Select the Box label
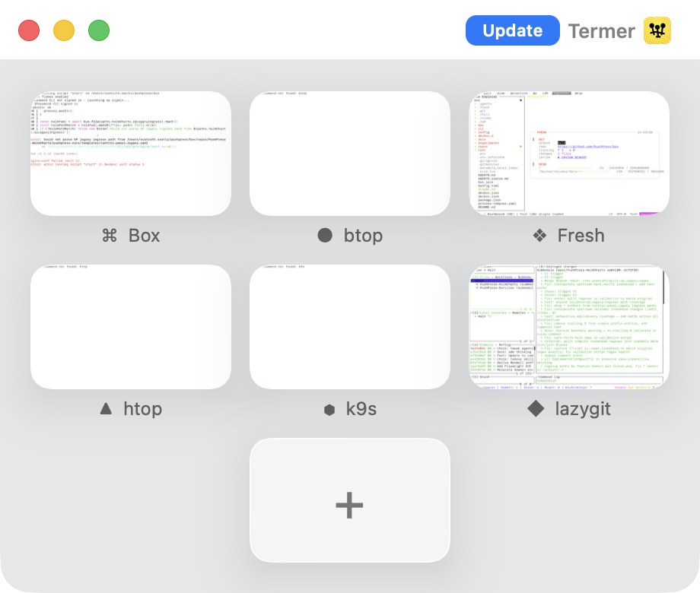700x593 pixels. (145, 236)
